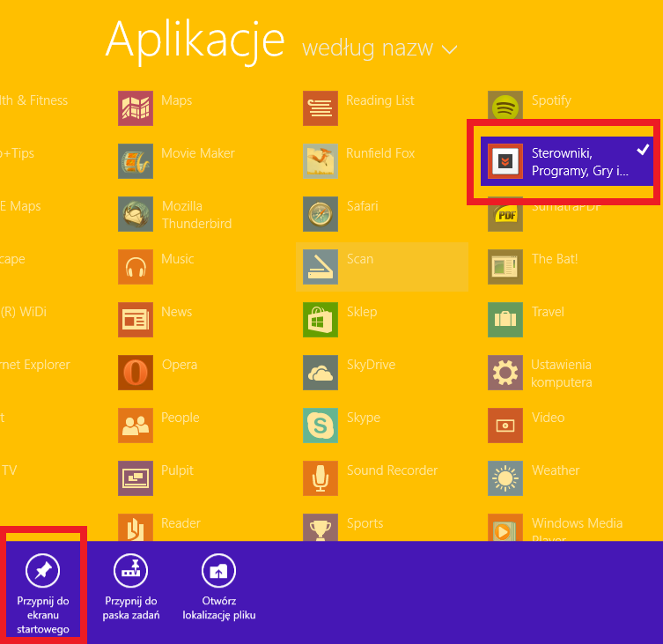Viewport: 663px width, 644px height.
Task: Click the 'Opera' label
Action: 180,365
